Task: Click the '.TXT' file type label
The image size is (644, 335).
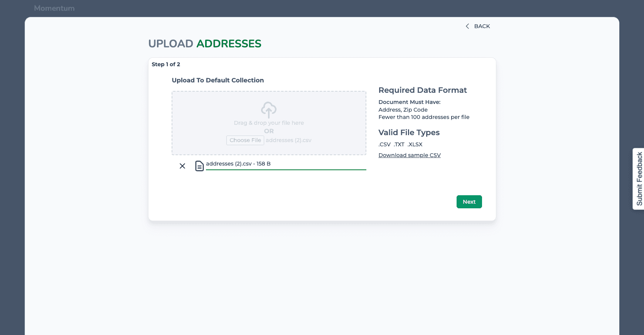Action: pyautogui.click(x=399, y=144)
